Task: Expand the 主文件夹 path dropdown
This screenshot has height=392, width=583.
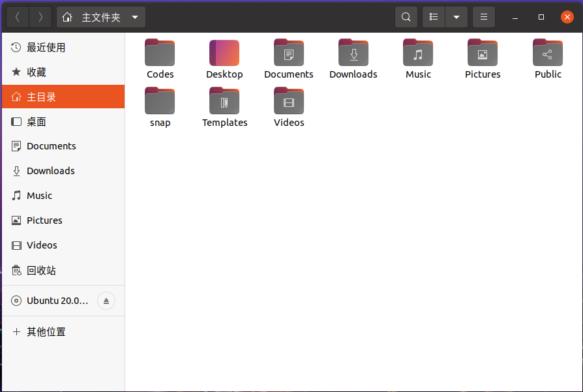Action: pos(135,17)
